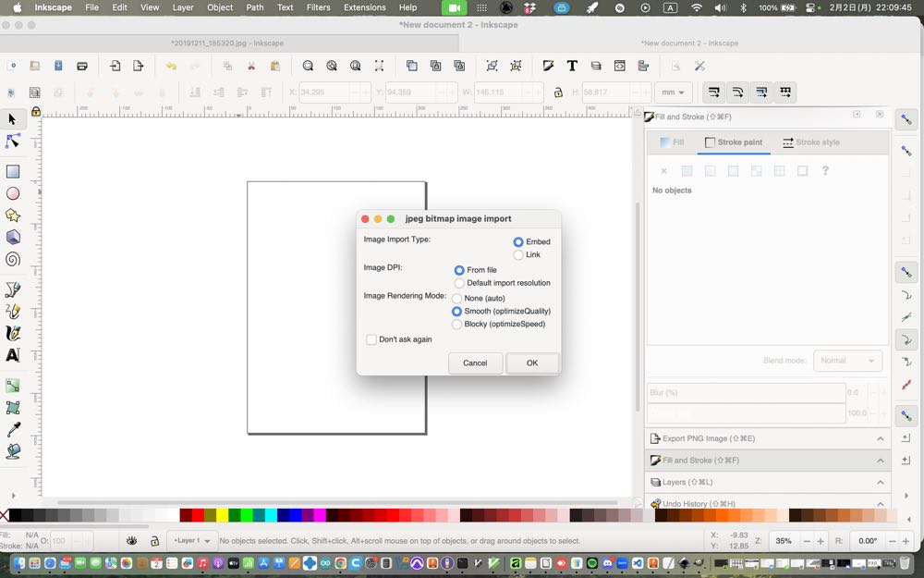
Task: Select the Link radio button
Action: (x=518, y=255)
